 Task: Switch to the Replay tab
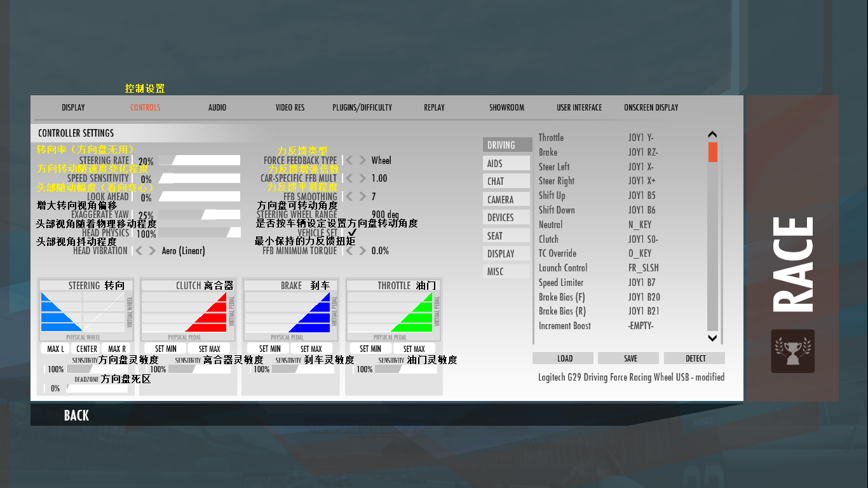(434, 107)
